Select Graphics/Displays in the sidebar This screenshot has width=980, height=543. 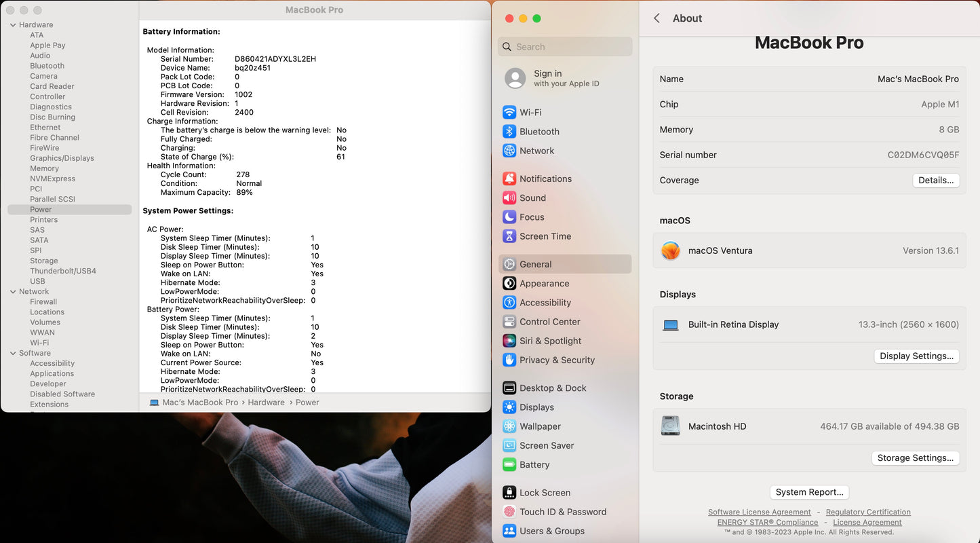[x=62, y=158]
